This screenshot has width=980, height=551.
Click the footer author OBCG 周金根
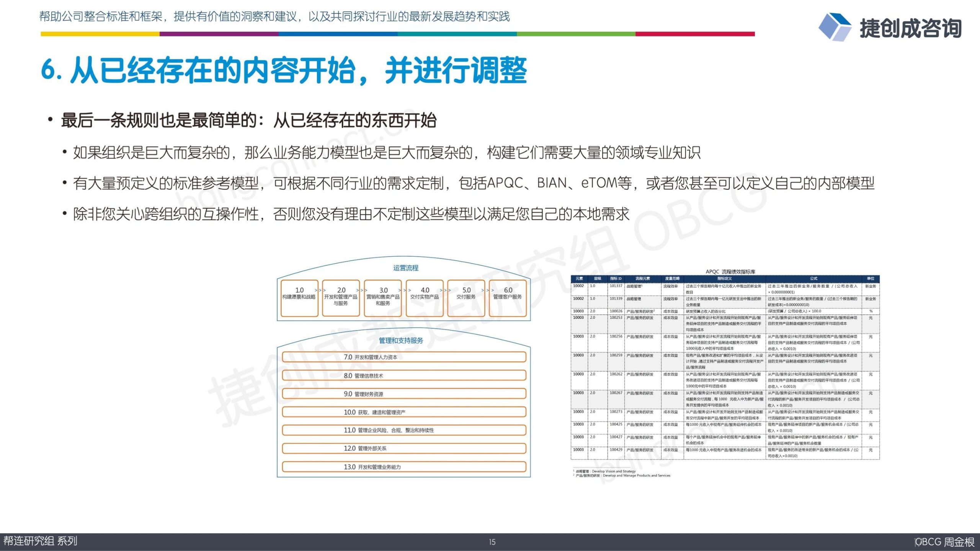coord(945,542)
